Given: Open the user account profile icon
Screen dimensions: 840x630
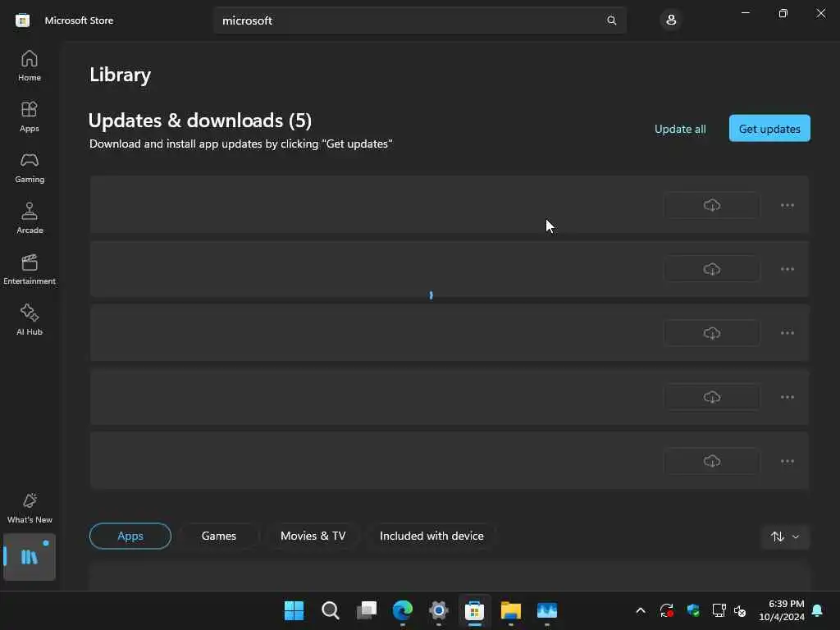Looking at the screenshot, I should tap(671, 21).
